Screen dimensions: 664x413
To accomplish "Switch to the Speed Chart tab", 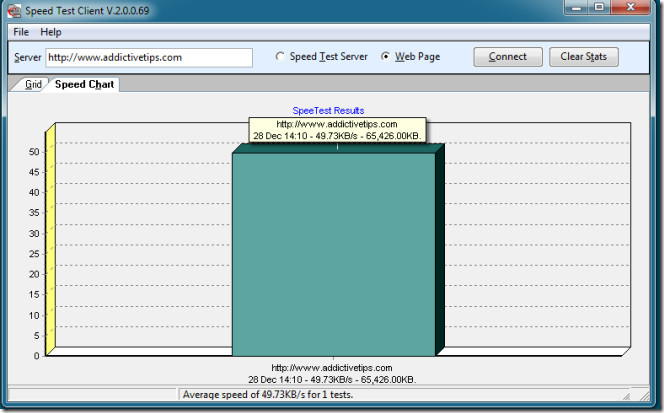I will click(x=84, y=84).
